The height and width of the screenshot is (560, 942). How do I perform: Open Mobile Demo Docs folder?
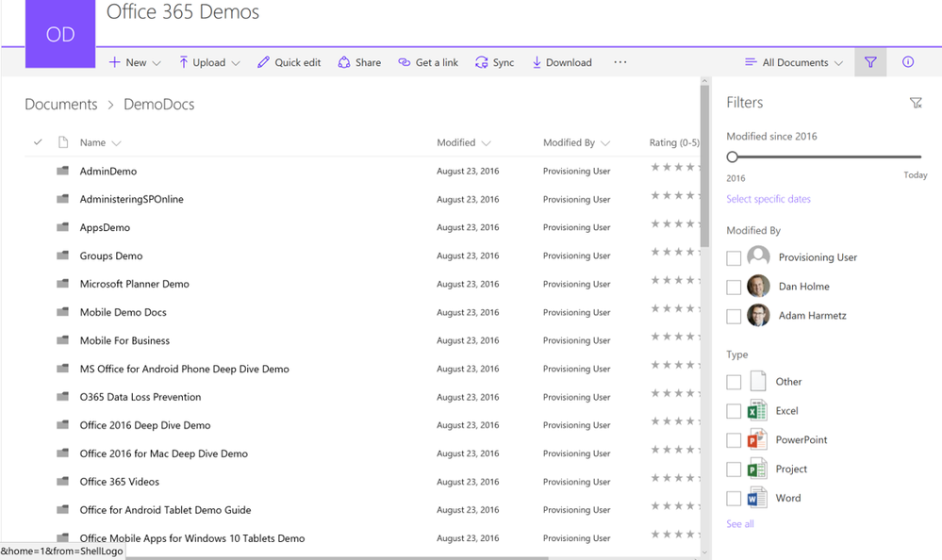click(x=124, y=312)
